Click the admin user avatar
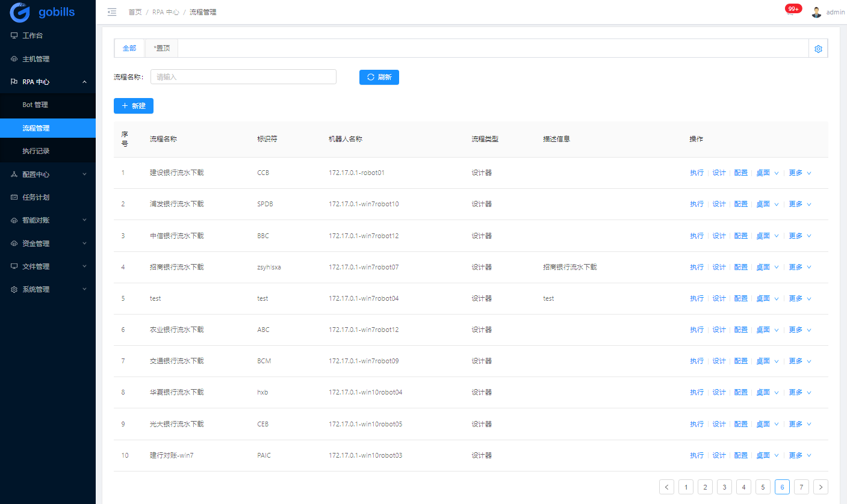The height and width of the screenshot is (504, 847). 816,12
